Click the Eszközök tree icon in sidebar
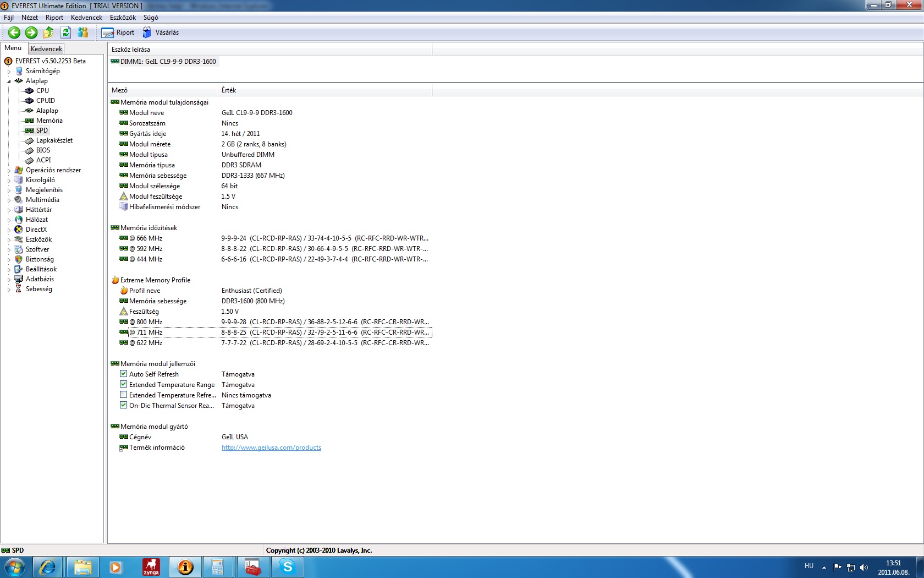Viewport: 924px width, 578px height. coord(19,239)
